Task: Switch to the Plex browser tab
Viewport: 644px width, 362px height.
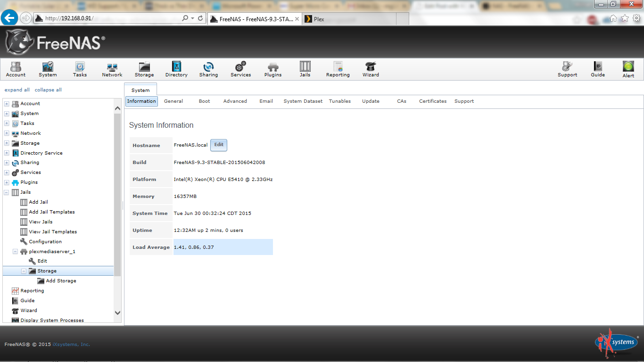Action: point(349,19)
